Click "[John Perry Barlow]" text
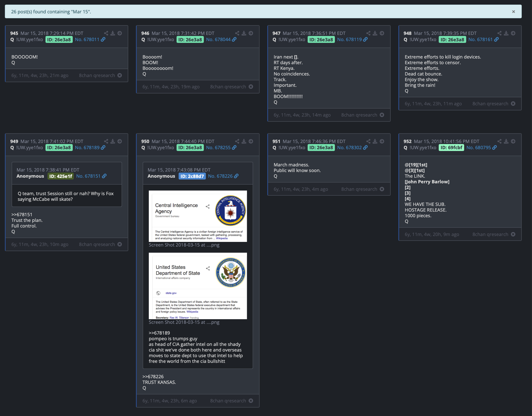Screen dimensions: 532x416 [427, 182]
